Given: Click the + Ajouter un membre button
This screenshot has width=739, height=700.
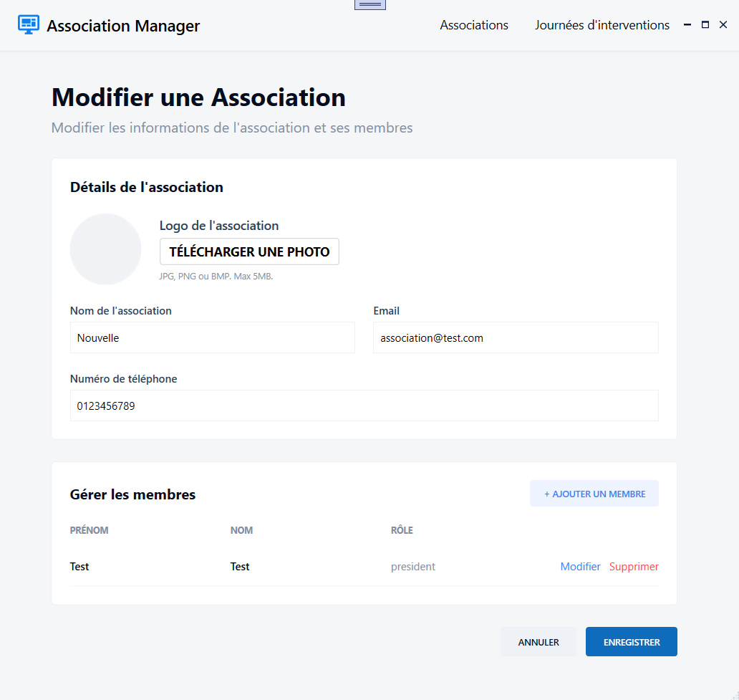Looking at the screenshot, I should (594, 494).
